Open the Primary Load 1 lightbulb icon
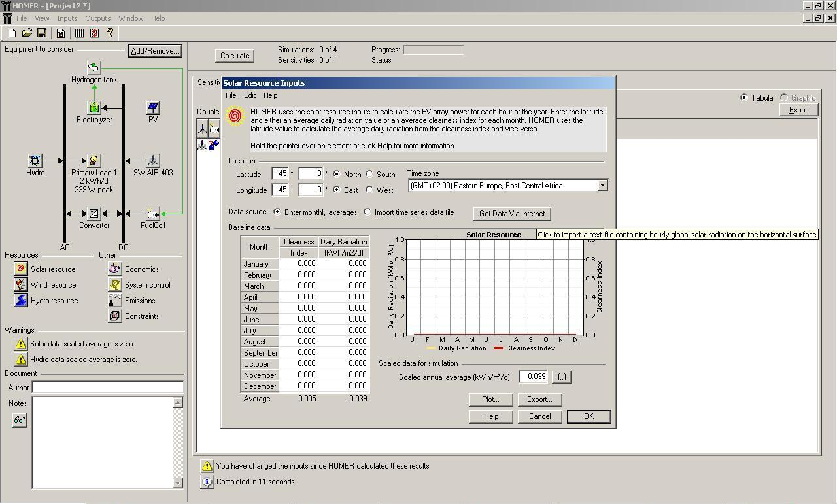 click(94, 160)
